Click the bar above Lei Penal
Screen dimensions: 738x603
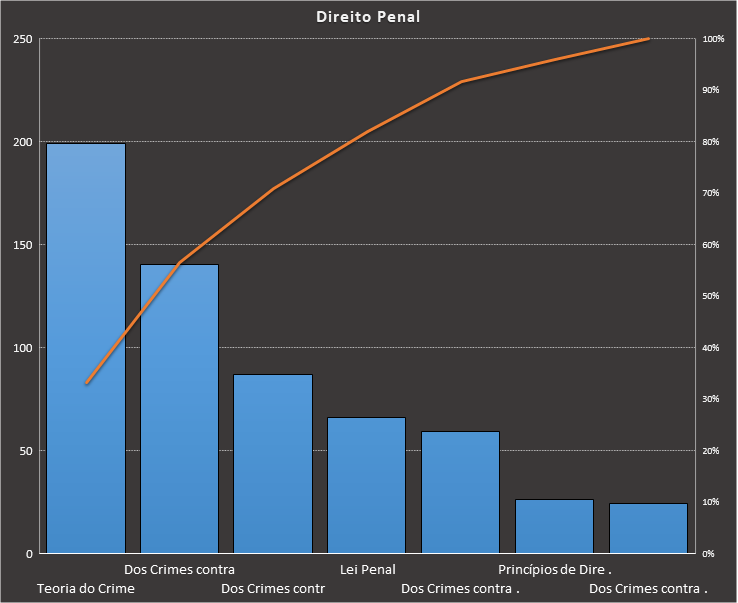coord(367,485)
